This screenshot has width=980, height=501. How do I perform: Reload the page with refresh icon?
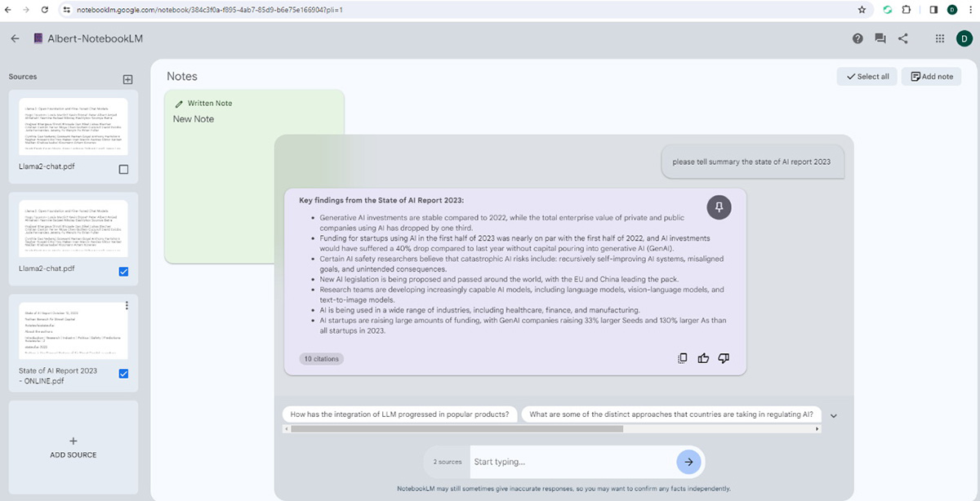(45, 10)
